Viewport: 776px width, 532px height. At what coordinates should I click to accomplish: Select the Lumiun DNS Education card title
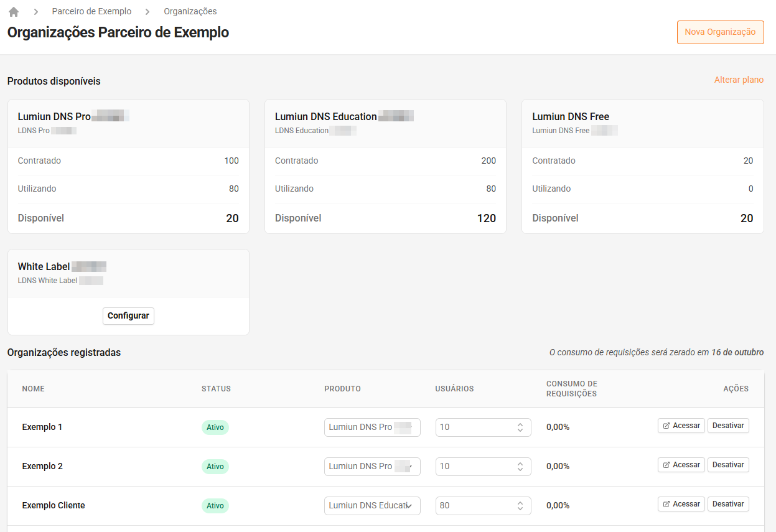325,116
